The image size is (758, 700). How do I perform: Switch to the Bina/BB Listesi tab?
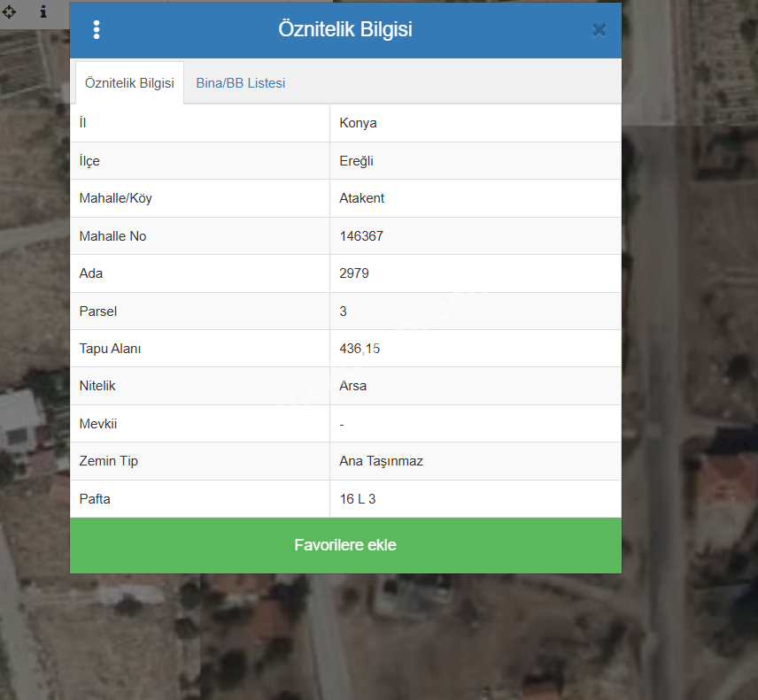point(240,83)
